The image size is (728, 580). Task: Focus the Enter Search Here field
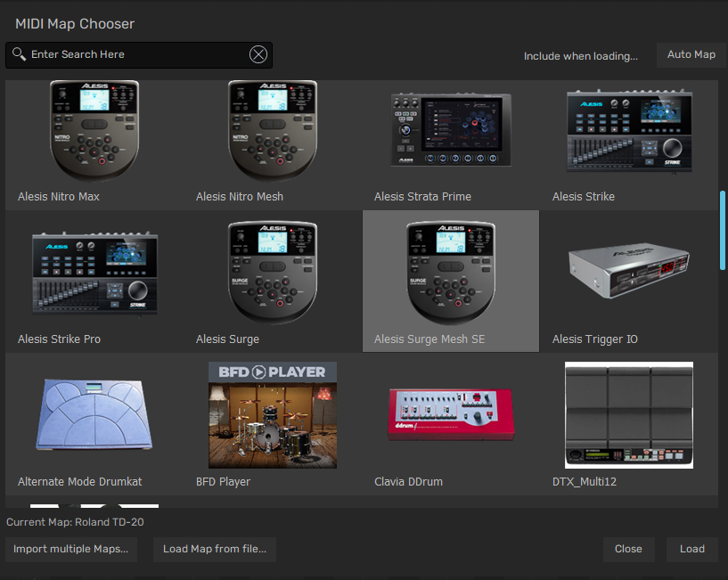139,55
